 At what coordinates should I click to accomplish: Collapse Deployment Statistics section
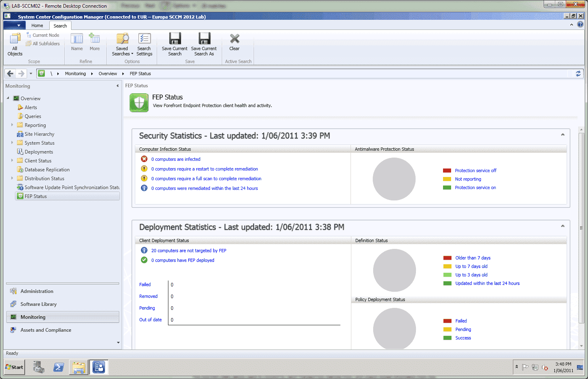tap(563, 226)
